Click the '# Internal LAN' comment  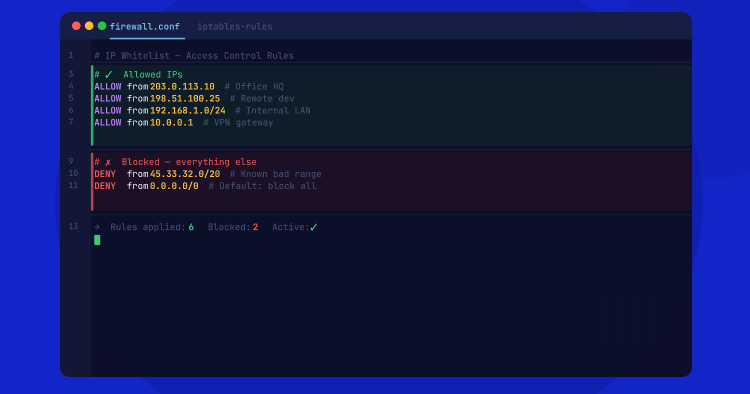click(x=273, y=110)
